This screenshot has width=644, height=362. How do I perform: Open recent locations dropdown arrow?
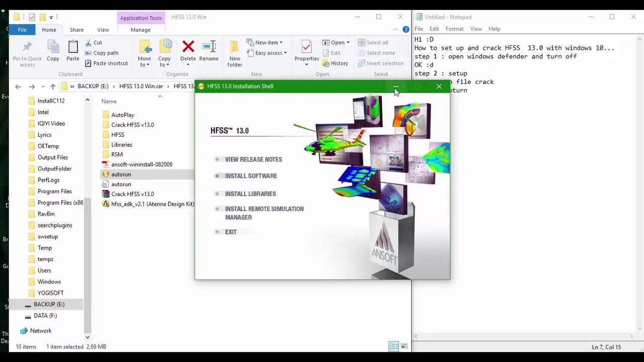(x=43, y=86)
